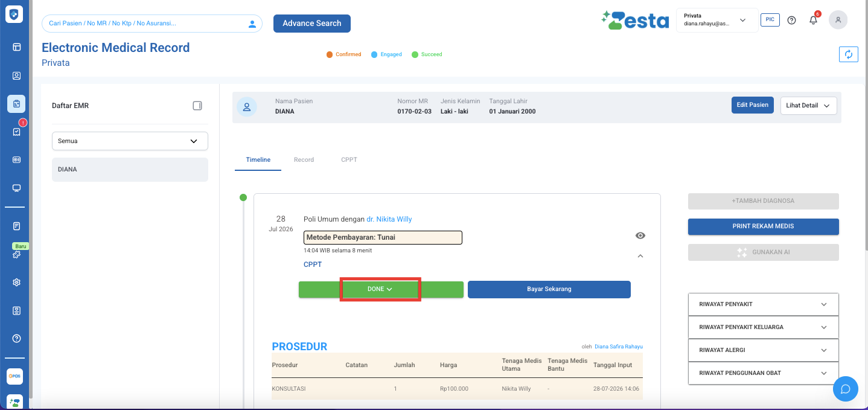This screenshot has height=410, width=868.
Task: Open the Diana Safira Rahayu link
Action: 619,347
